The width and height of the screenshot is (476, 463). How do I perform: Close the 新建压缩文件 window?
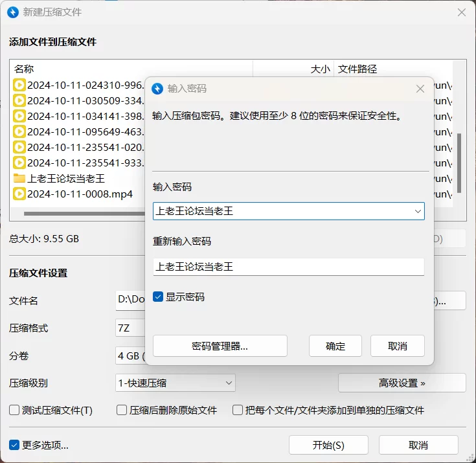pyautogui.click(x=461, y=12)
